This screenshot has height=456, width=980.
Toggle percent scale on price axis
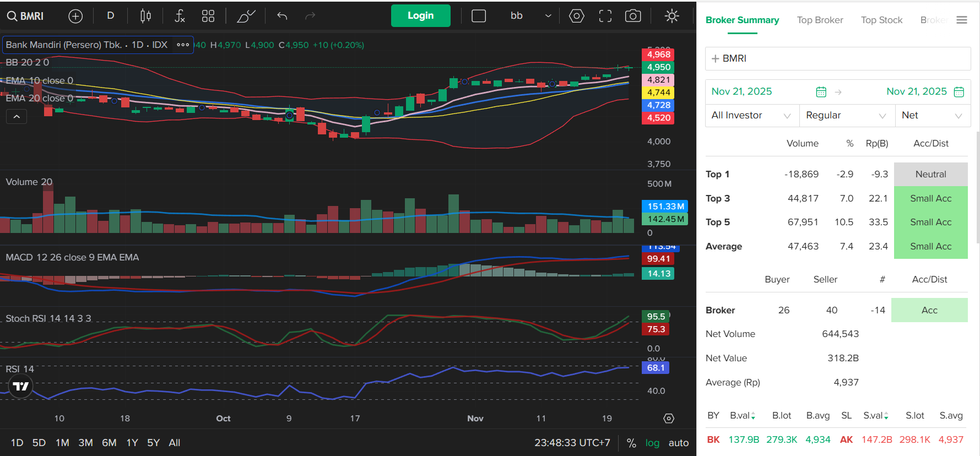(x=631, y=443)
